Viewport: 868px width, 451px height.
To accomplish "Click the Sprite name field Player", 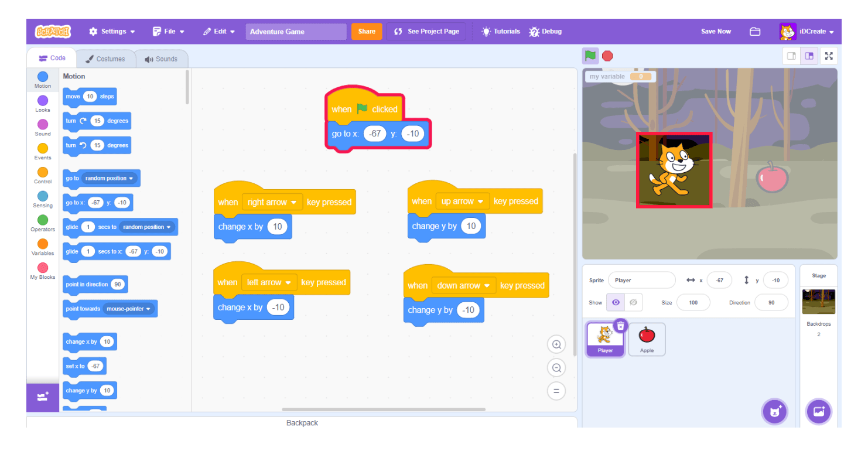I will click(x=641, y=280).
